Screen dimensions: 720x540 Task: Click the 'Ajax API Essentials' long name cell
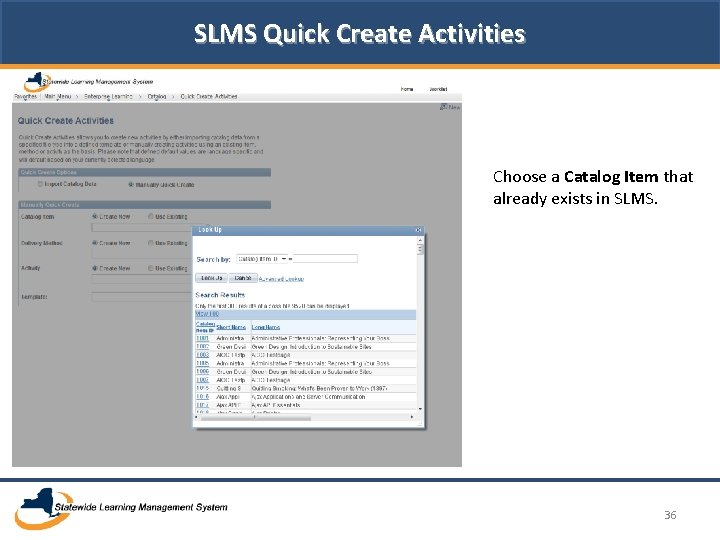point(276,405)
